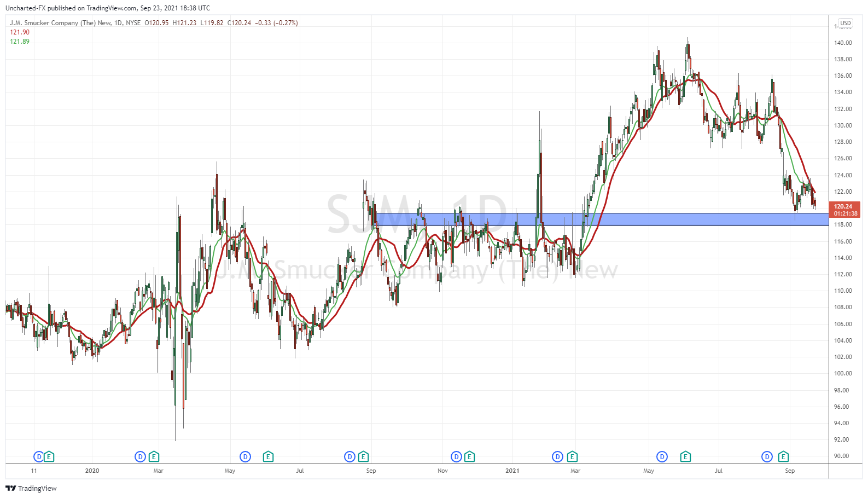Screen dimensions: 868x498
Task: Click the 2020 label on time axis
Action: tap(92, 471)
